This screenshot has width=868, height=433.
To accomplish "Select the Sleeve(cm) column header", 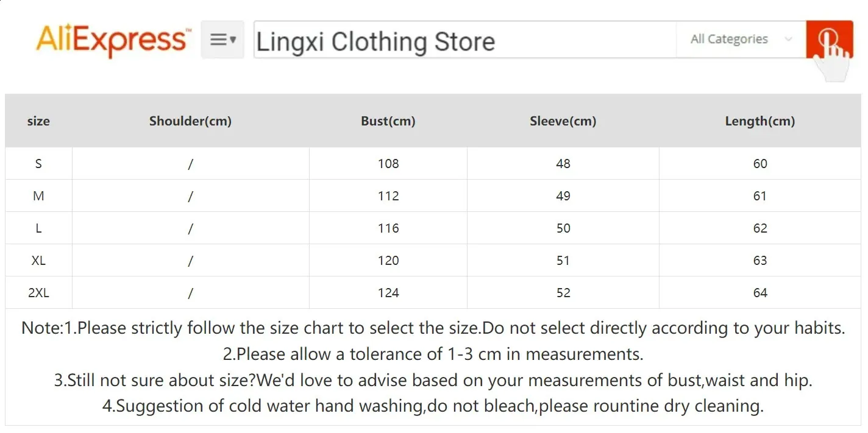I will (563, 121).
